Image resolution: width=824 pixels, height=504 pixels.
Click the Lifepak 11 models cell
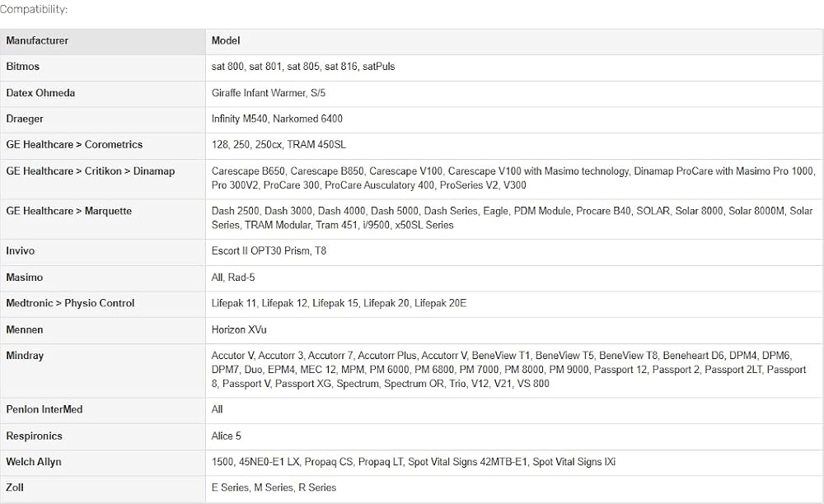coord(514,305)
